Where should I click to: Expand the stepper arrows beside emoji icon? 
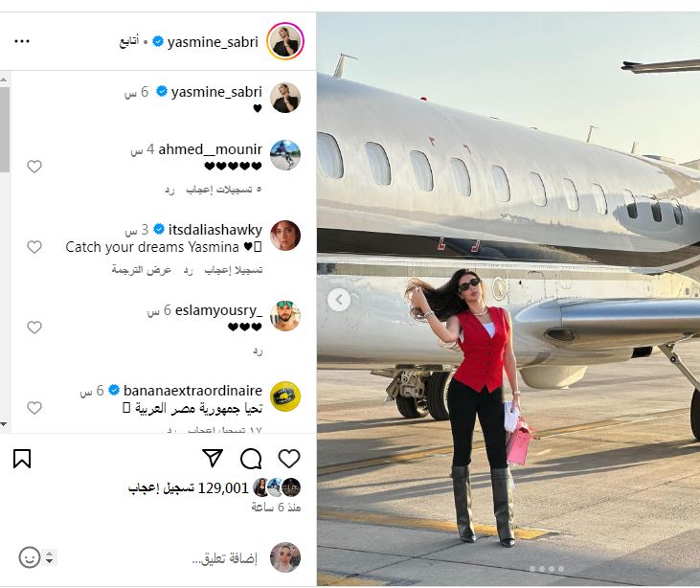click(x=50, y=557)
